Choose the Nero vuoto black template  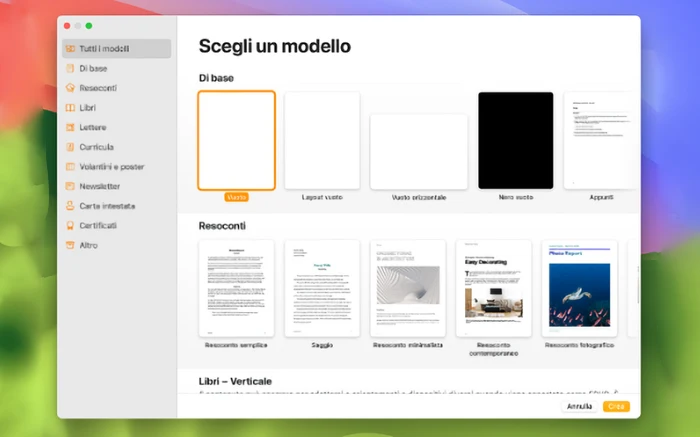(516, 141)
